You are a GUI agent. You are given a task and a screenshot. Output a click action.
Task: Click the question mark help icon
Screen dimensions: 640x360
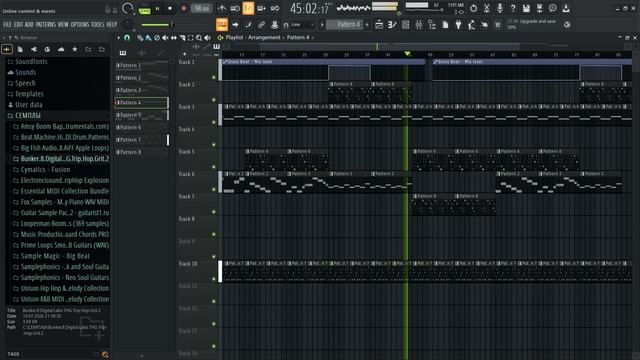click(513, 8)
